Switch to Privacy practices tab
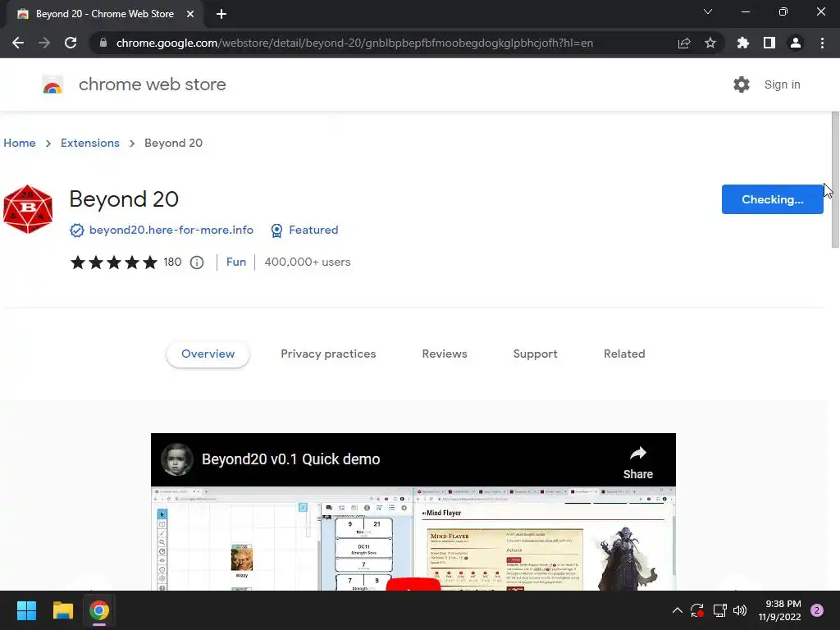Image resolution: width=840 pixels, height=630 pixels. [328, 354]
